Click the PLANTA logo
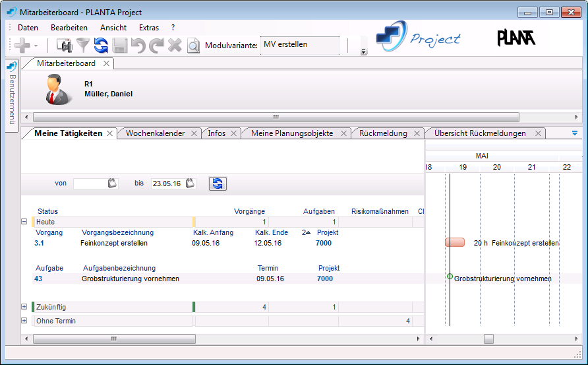Screen dimensions: 588x365 coord(515,38)
